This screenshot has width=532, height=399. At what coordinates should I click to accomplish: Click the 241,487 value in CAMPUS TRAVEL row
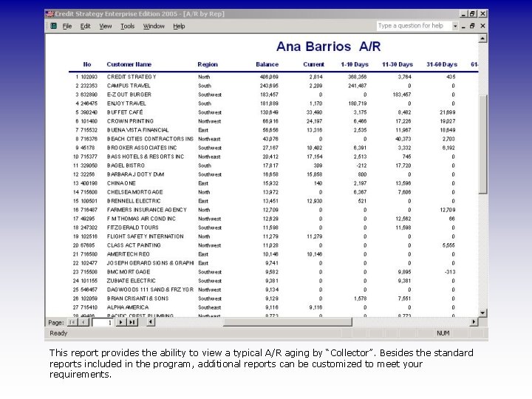(x=358, y=86)
